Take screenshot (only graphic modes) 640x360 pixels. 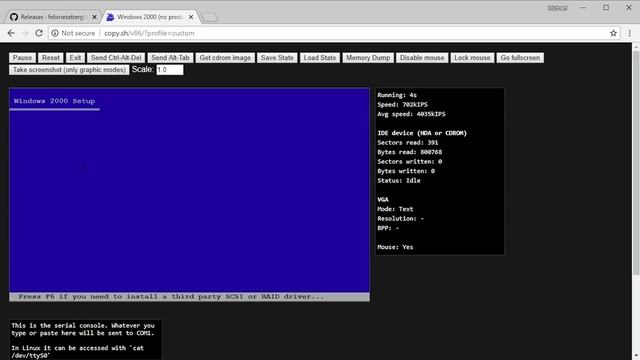(x=69, y=70)
